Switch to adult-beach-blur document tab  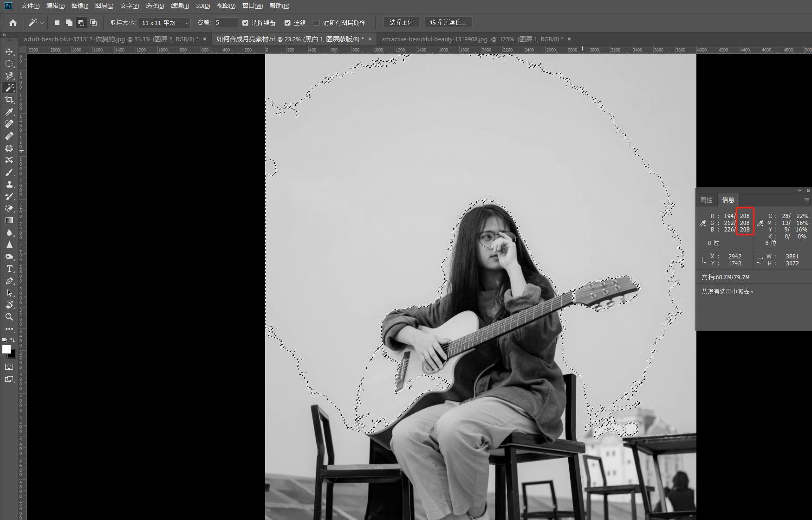tap(110, 39)
